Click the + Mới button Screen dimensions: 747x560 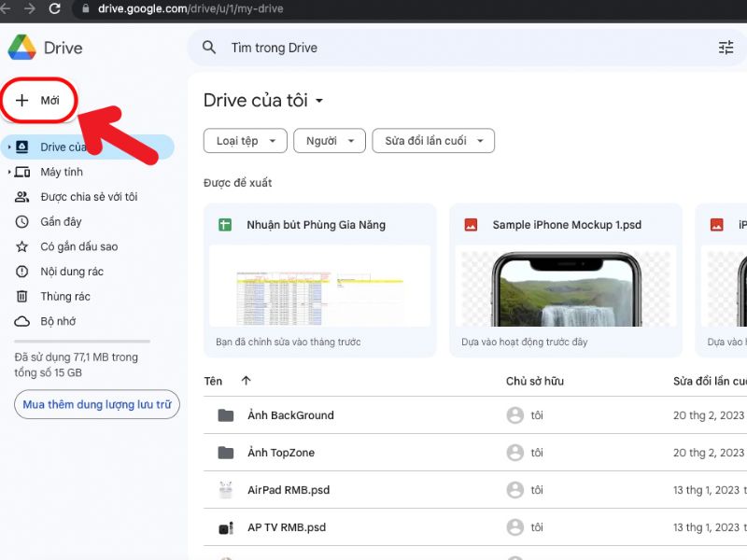(x=39, y=98)
